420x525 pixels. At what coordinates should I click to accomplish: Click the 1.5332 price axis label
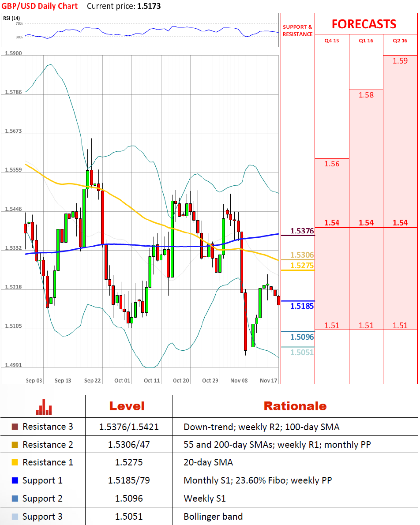[13, 248]
